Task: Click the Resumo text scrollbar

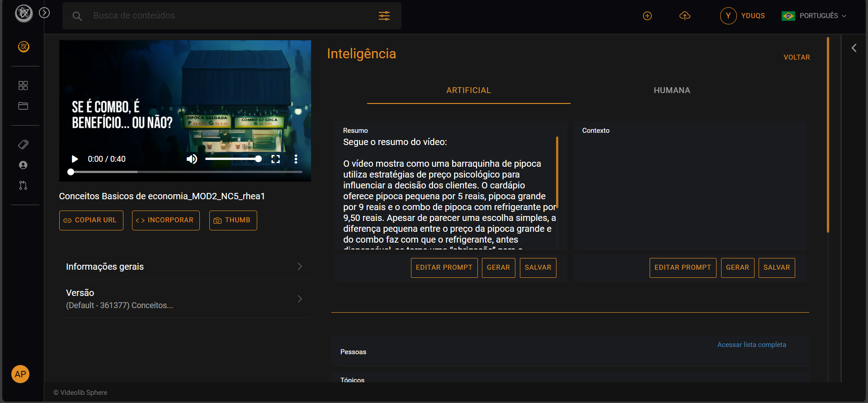Action: (557, 172)
